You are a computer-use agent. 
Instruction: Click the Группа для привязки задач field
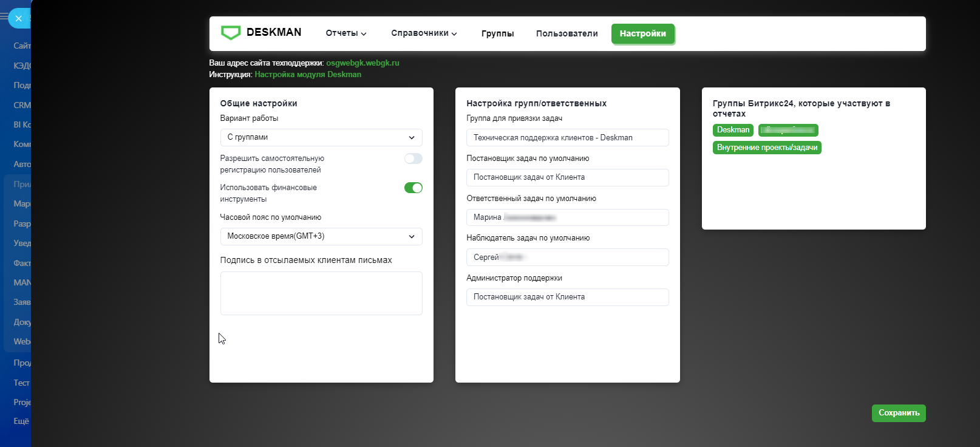(x=567, y=138)
